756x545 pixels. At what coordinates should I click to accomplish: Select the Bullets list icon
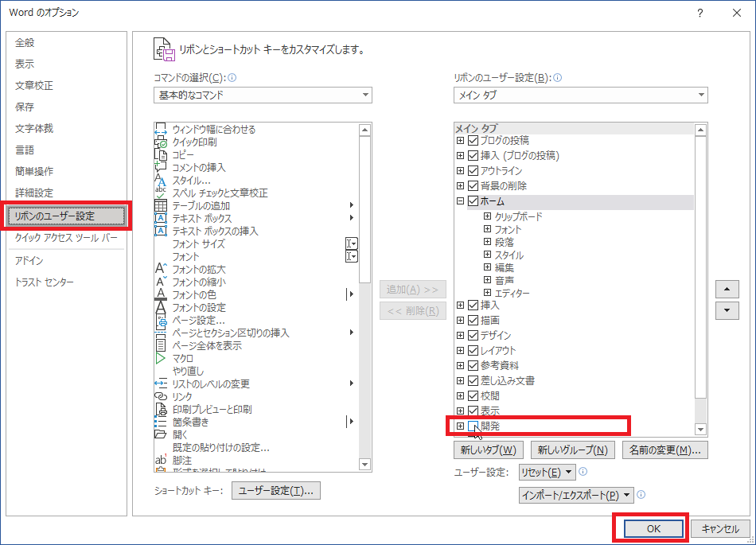coord(161,422)
